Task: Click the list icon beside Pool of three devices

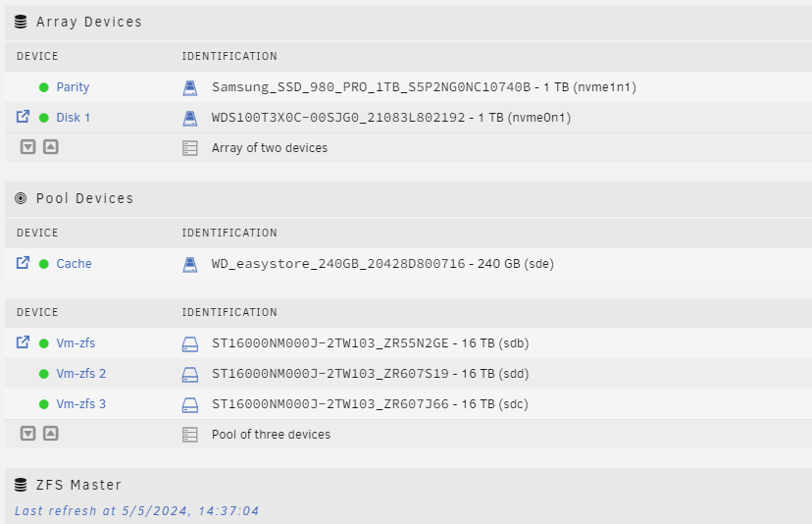Action: click(190, 435)
